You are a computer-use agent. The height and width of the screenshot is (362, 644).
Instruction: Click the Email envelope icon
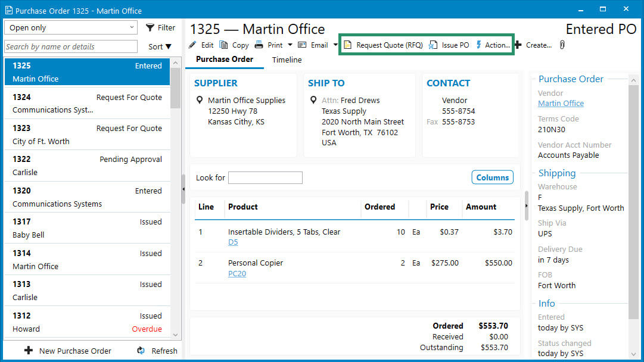click(x=302, y=45)
